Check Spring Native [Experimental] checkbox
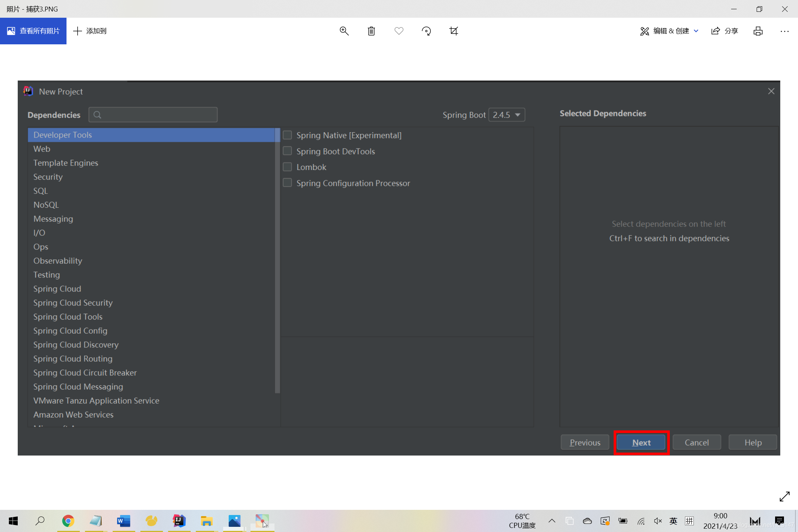Image resolution: width=798 pixels, height=532 pixels. (287, 135)
